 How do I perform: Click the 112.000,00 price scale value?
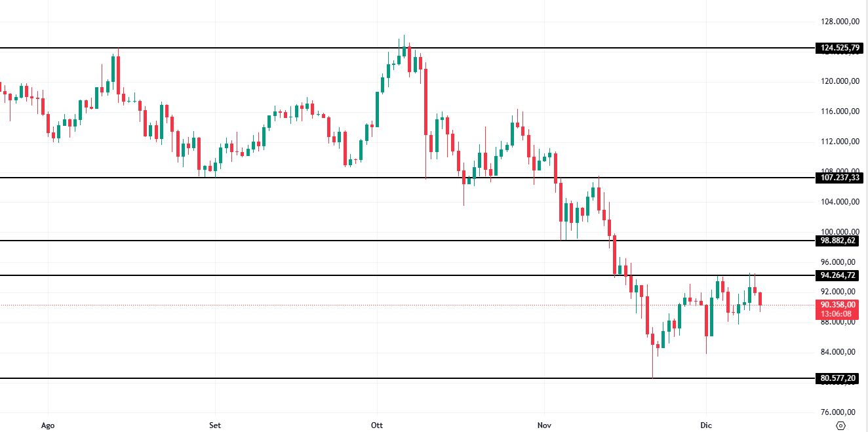[839, 142]
